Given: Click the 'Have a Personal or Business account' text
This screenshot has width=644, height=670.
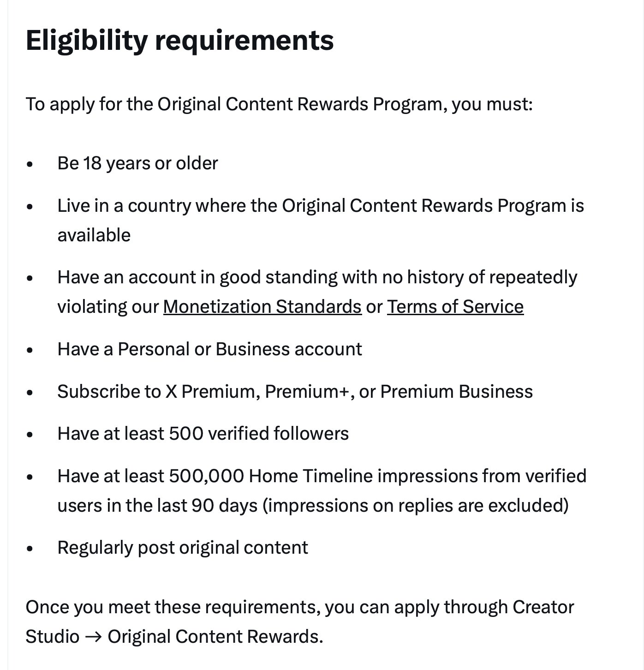Looking at the screenshot, I should click(209, 349).
